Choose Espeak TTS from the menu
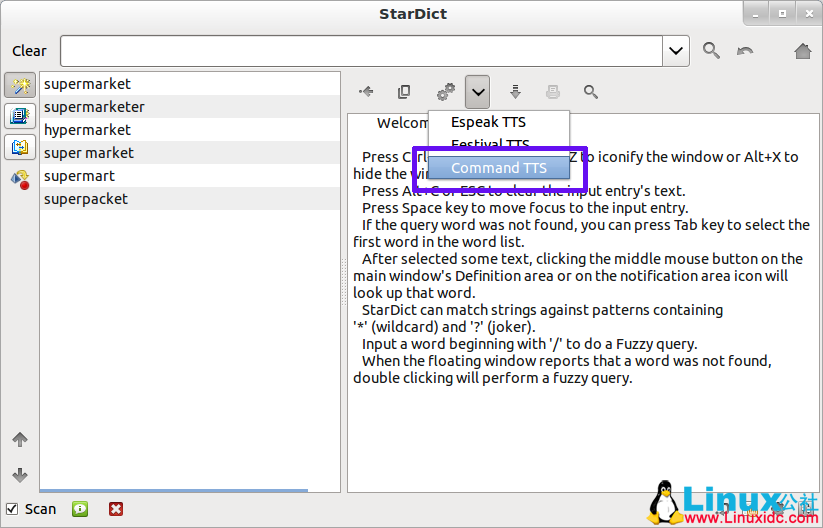Image resolution: width=823 pixels, height=528 pixels. click(499, 122)
